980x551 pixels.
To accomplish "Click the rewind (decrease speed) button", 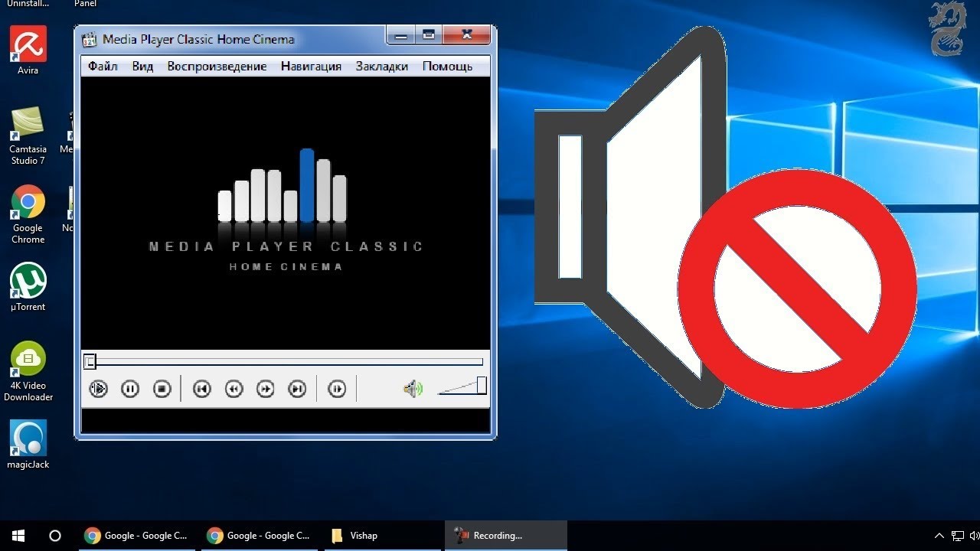I will tap(234, 389).
